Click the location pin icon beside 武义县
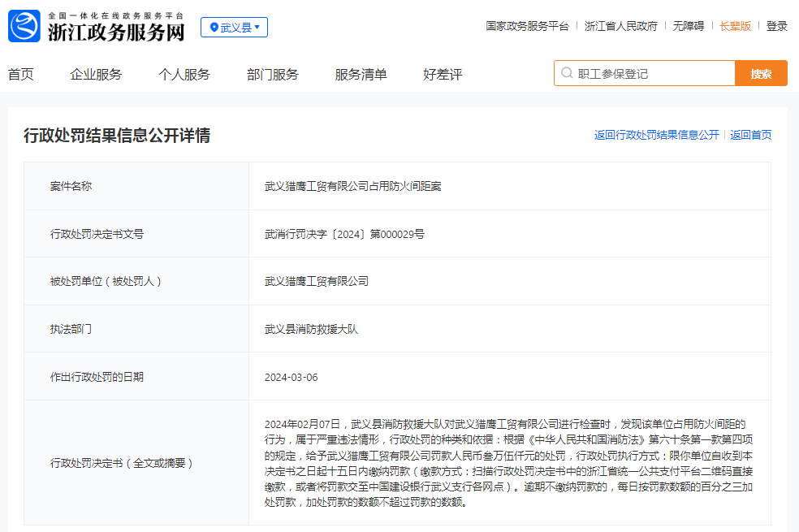The width and height of the screenshot is (799, 532). tap(214, 27)
